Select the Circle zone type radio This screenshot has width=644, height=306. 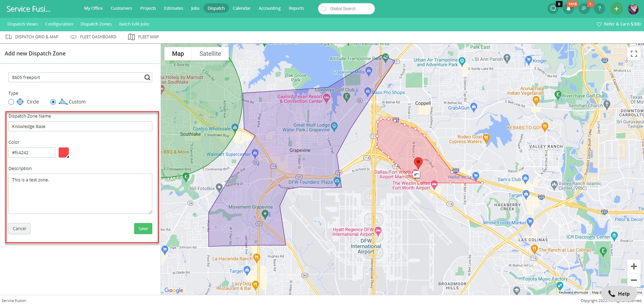(x=11, y=102)
